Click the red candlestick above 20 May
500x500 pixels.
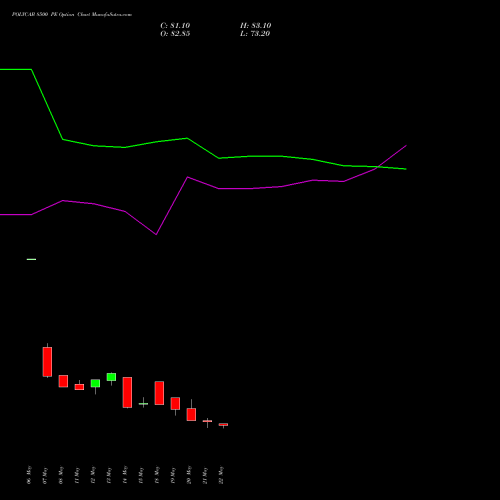(x=191, y=414)
